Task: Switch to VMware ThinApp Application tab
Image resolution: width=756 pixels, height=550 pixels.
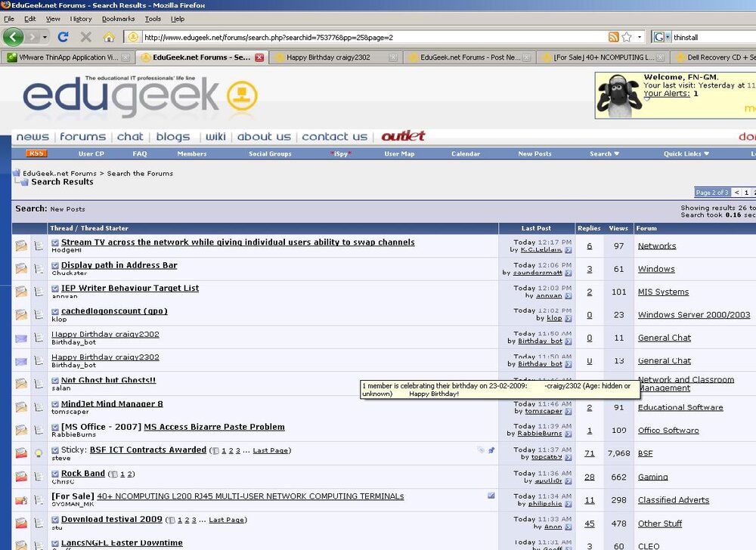Action: pyautogui.click(x=68, y=57)
